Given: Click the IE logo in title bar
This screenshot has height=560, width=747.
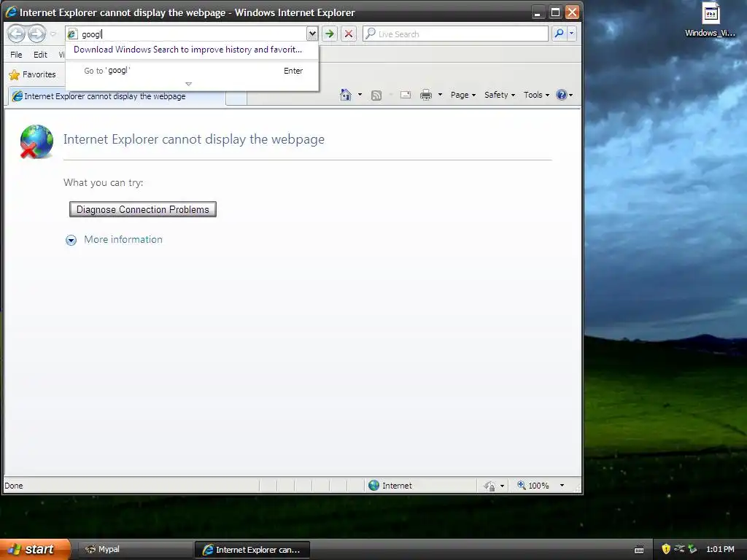Looking at the screenshot, I should (12, 12).
